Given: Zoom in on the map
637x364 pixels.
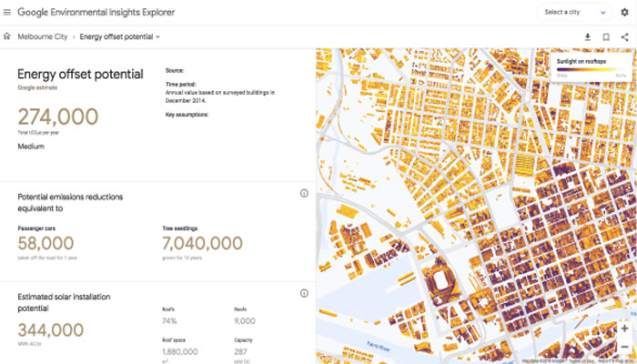Looking at the screenshot, I should point(624,329).
